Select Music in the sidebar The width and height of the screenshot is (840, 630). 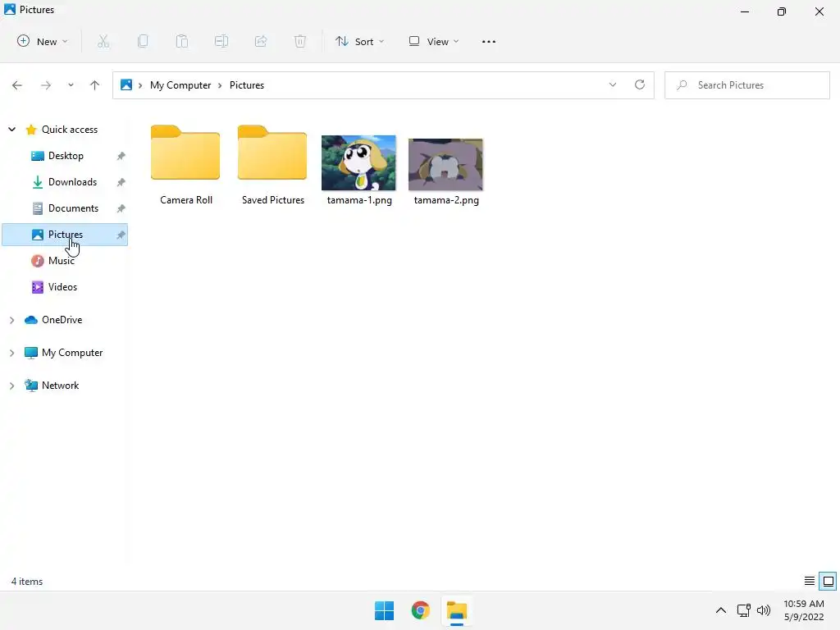pos(61,260)
